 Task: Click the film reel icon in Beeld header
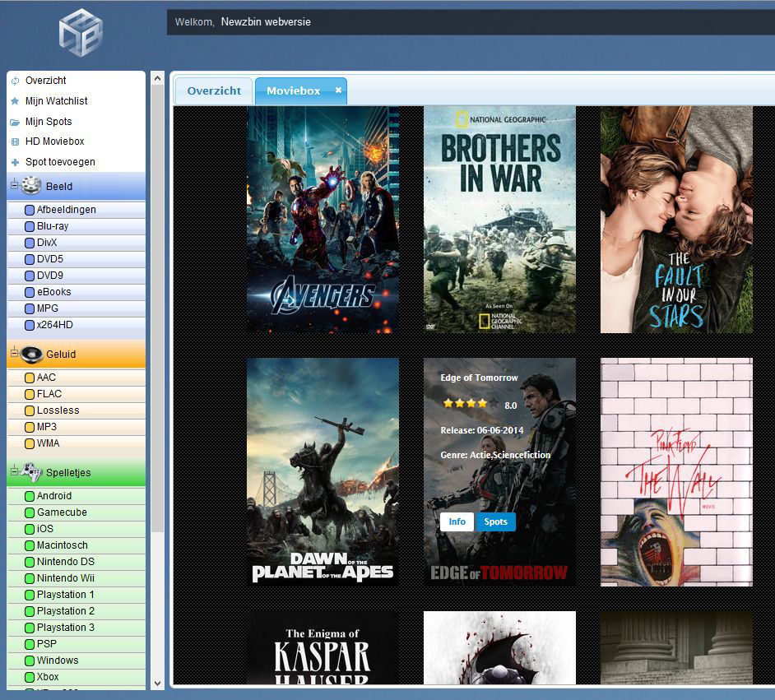click(31, 186)
